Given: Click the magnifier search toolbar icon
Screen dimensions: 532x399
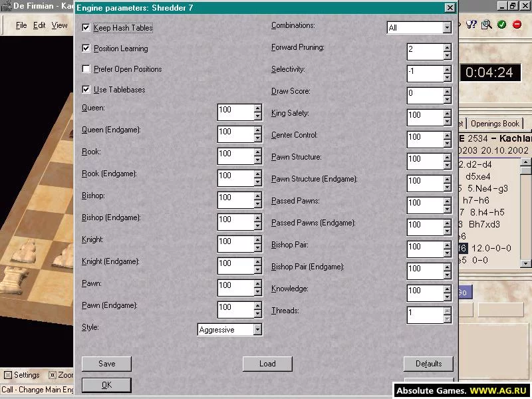Looking at the screenshot, I should pos(487,25).
